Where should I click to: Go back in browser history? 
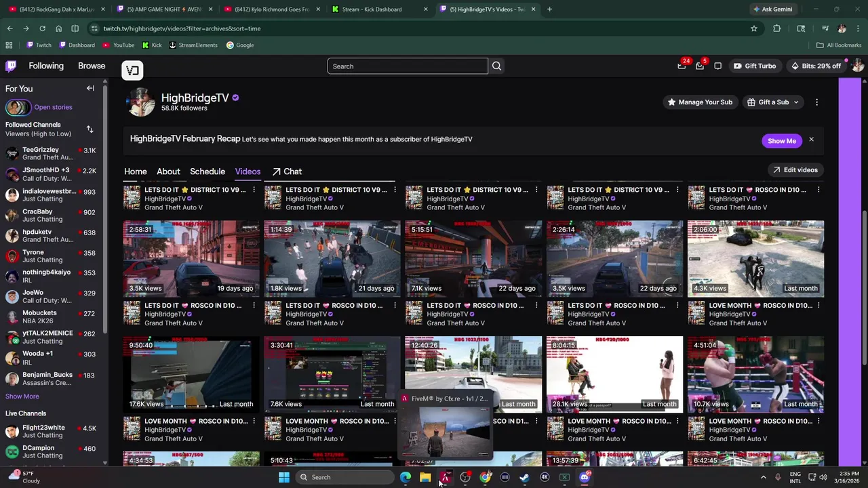pos(9,28)
